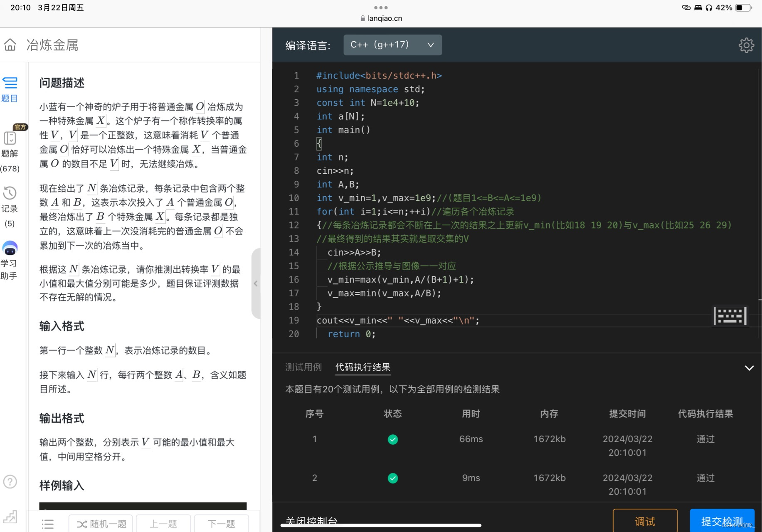Click the 调试 debug button

pos(645,521)
